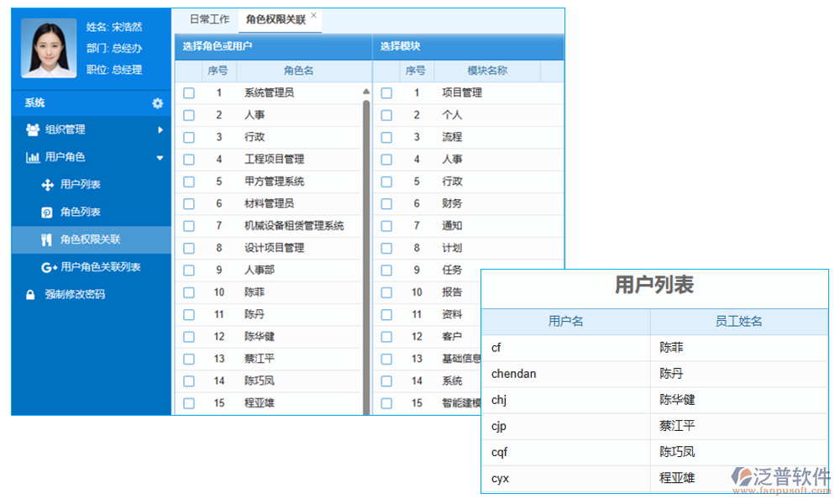Image resolution: width=840 pixels, height=504 pixels.
Task: Switch to the 日常工作 tab
Action: 208,18
